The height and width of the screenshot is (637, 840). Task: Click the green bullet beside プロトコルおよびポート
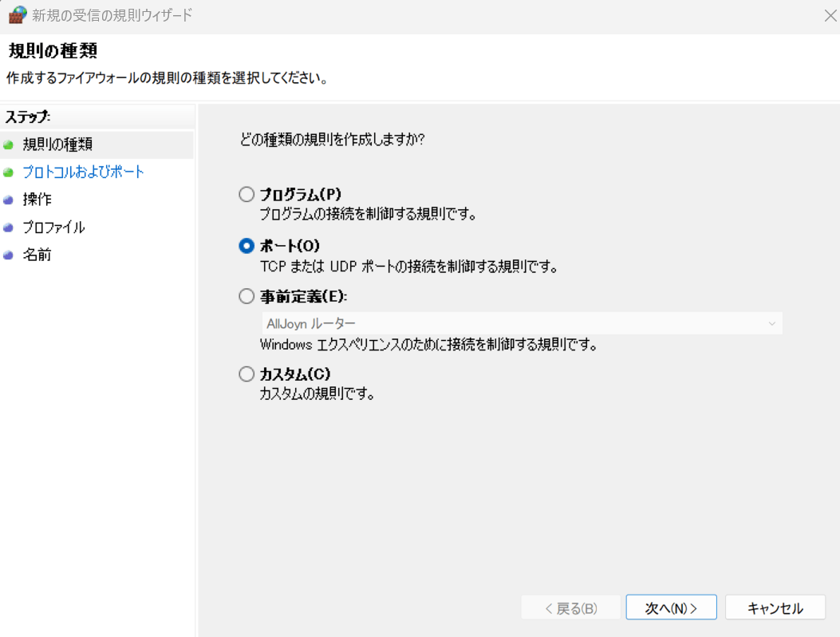tap(8, 172)
